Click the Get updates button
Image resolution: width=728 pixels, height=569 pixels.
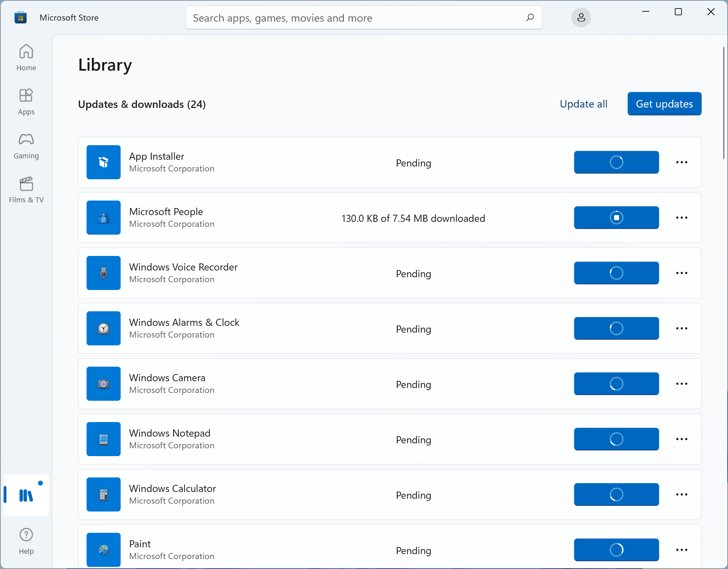pyautogui.click(x=664, y=104)
